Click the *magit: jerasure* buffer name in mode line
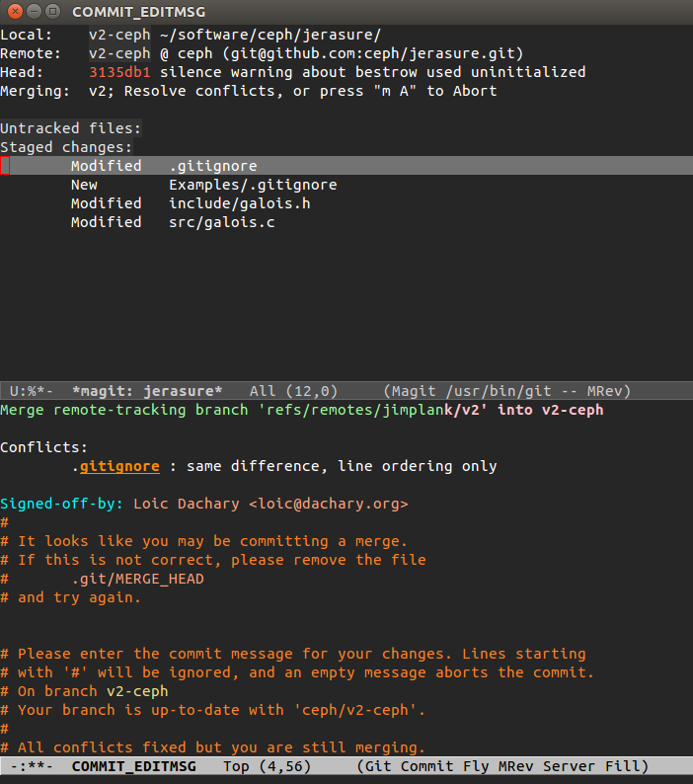The image size is (693, 784). 147,391
